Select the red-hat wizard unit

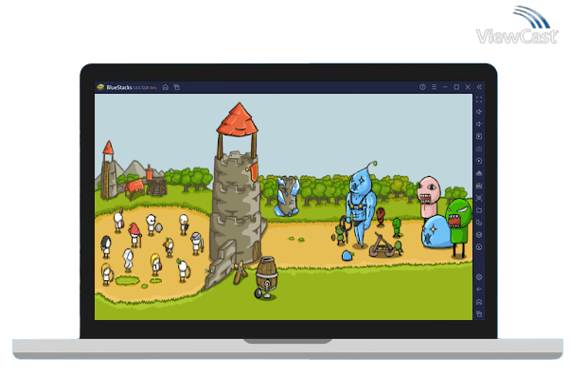(x=134, y=235)
